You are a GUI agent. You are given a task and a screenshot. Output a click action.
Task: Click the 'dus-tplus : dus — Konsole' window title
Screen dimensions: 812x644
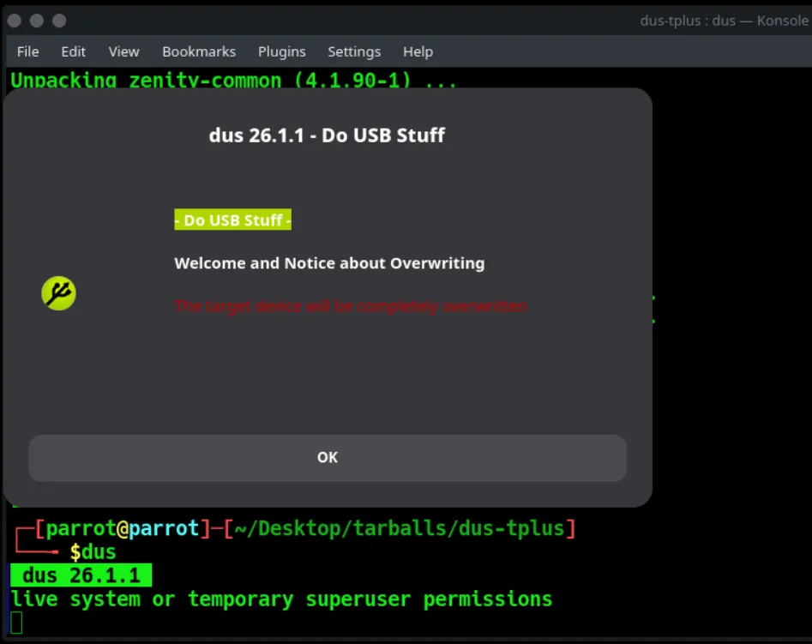tap(724, 21)
